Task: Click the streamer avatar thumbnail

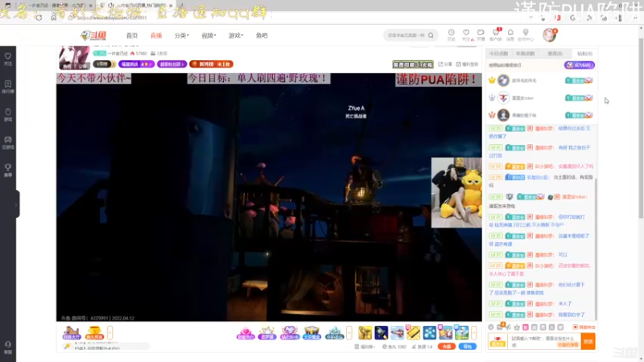Action: [74, 58]
